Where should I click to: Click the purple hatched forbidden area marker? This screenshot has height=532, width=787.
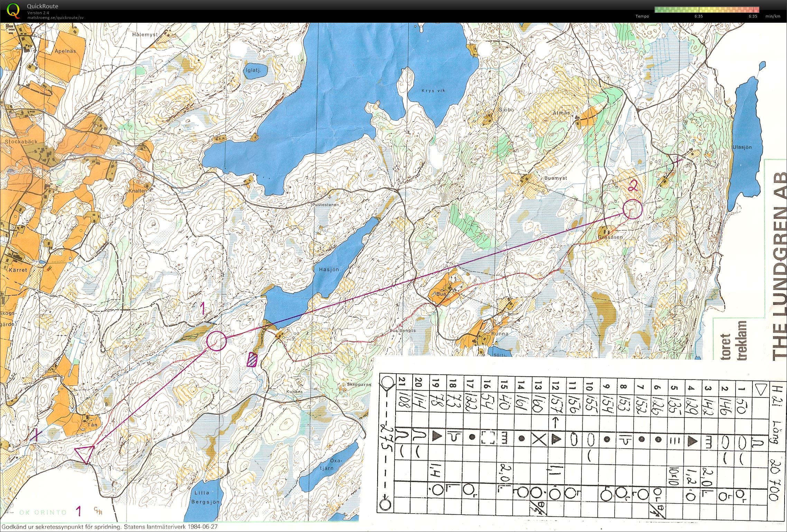252,360
